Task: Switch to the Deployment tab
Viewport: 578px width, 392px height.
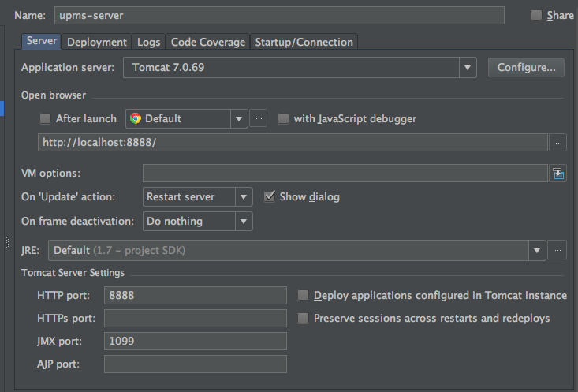Action: coord(97,42)
